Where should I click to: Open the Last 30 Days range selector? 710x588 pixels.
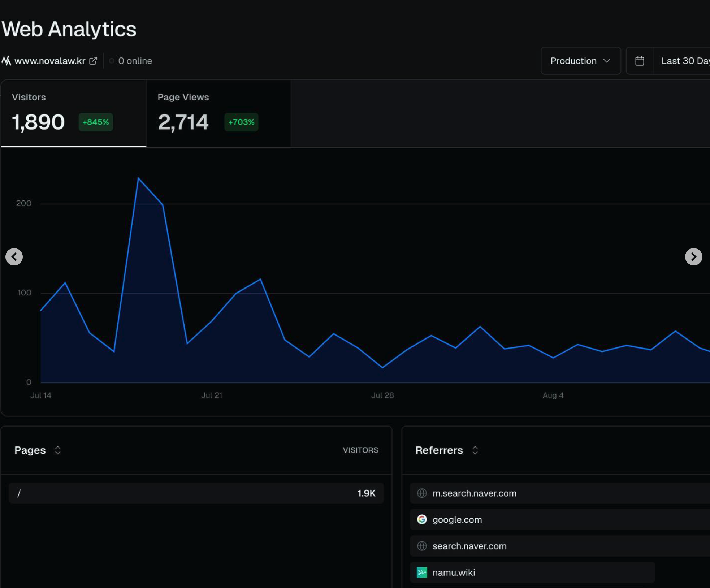pos(684,61)
